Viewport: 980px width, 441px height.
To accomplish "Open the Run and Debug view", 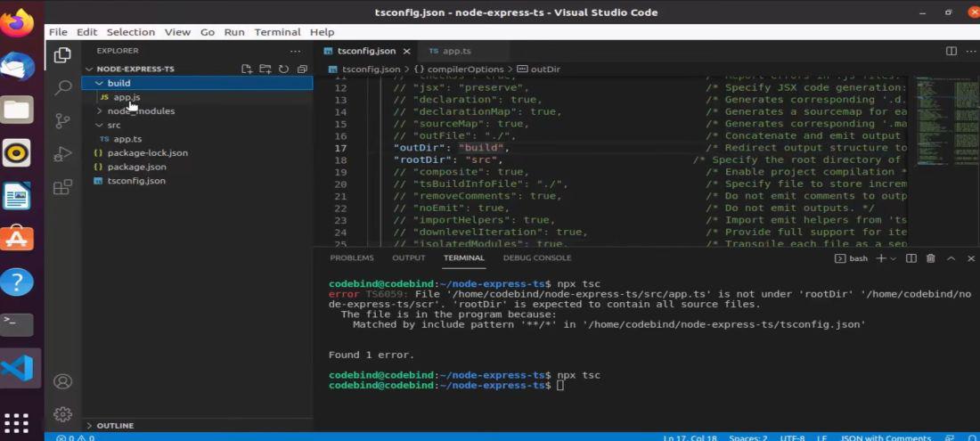I will pos(62,154).
